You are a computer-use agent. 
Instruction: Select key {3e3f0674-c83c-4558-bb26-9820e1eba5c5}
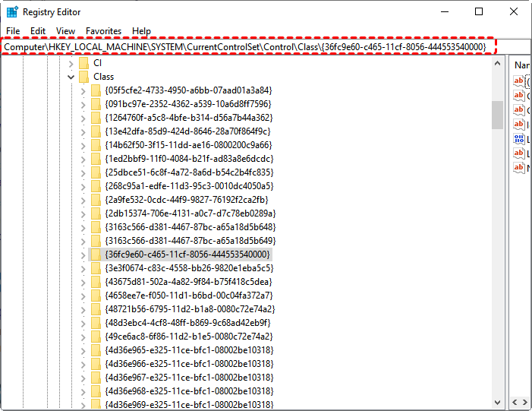click(x=189, y=268)
